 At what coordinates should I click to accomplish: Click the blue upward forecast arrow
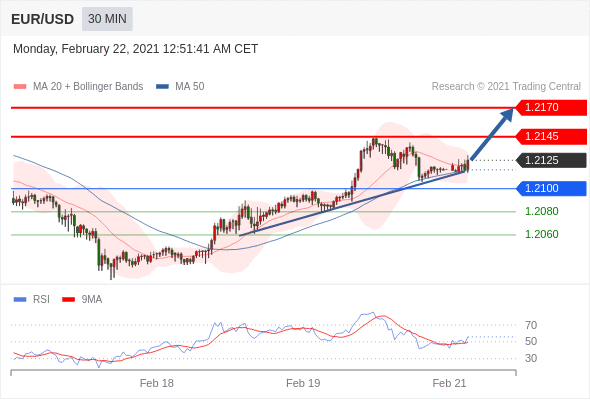[492, 134]
